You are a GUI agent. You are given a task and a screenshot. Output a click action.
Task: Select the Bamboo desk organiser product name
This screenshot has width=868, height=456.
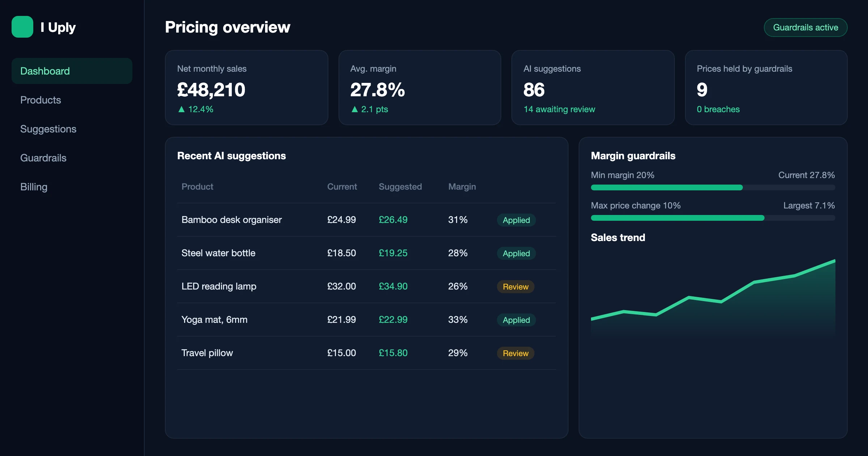(231, 220)
